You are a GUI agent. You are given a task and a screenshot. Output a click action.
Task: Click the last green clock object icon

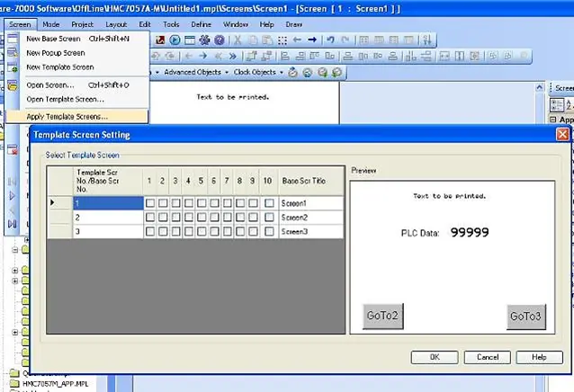coord(336,73)
